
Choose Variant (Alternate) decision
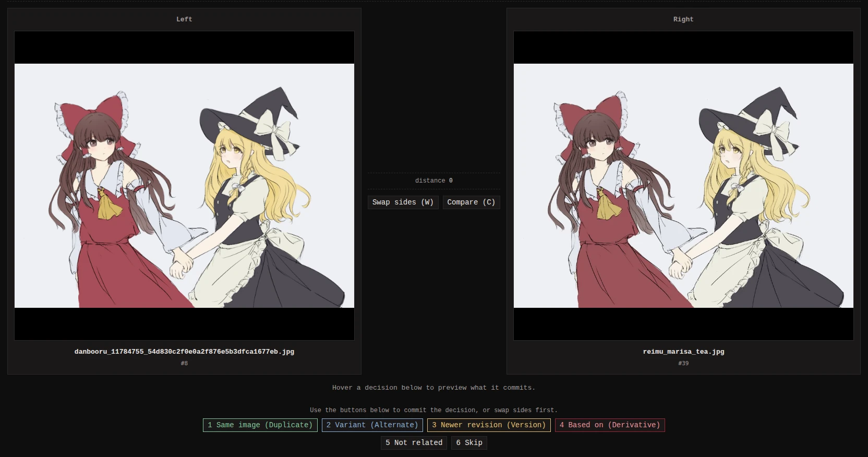pos(372,425)
